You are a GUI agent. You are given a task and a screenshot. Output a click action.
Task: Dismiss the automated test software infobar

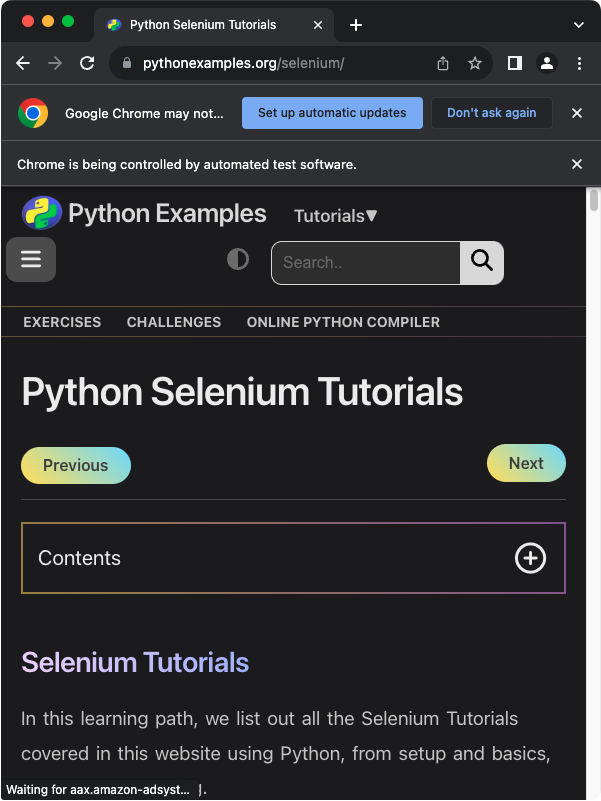tap(577, 164)
